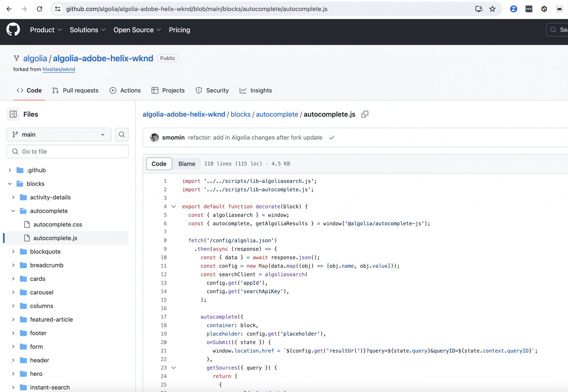Expand the header folder
The height and width of the screenshot is (392, 568).
[x=13, y=360]
